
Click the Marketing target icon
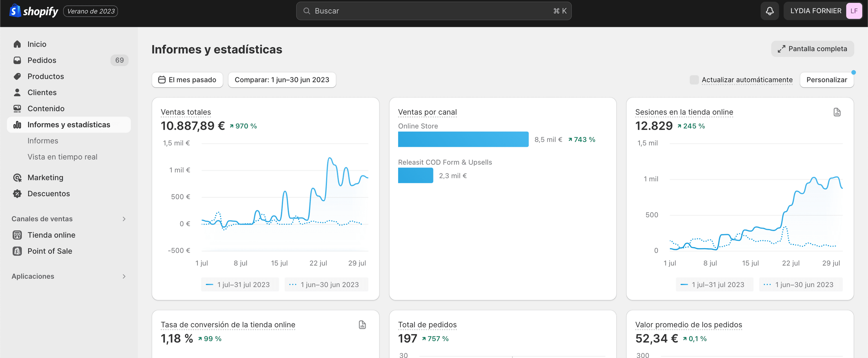point(17,178)
